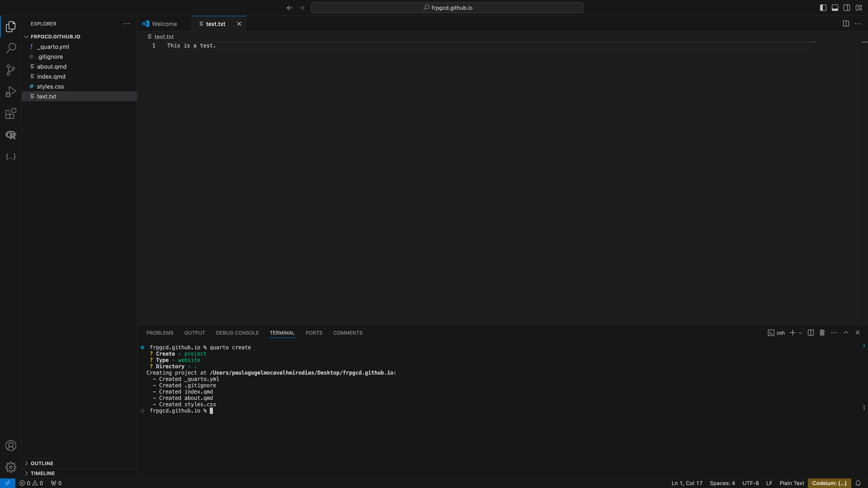The height and width of the screenshot is (488, 868).
Task: Open the Search view icon
Action: tap(11, 48)
